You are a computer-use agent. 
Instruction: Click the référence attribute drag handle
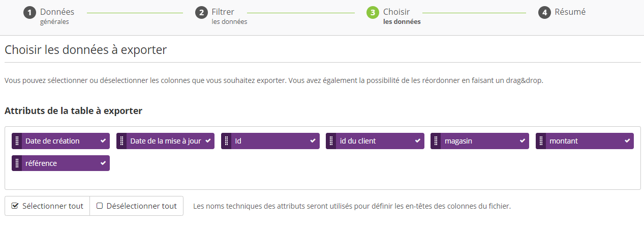pyautogui.click(x=17, y=163)
